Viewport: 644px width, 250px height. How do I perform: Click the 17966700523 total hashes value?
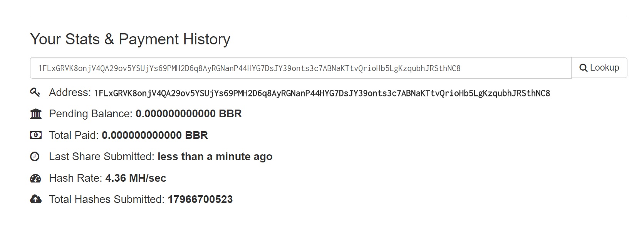tap(200, 199)
